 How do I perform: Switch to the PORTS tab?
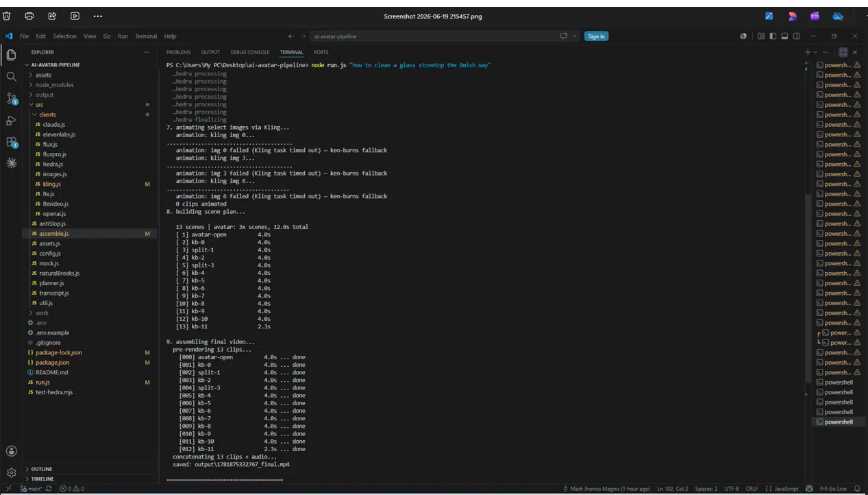[x=321, y=52]
